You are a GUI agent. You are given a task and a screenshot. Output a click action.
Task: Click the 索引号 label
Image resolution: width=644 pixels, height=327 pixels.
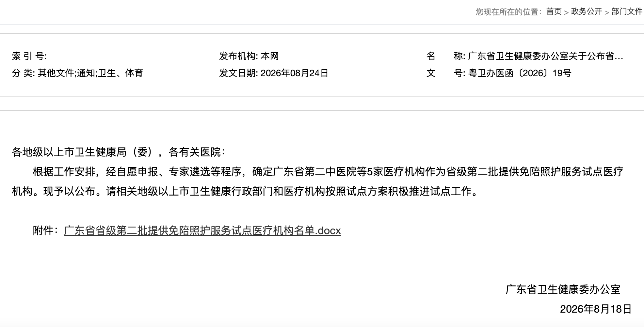tap(29, 56)
